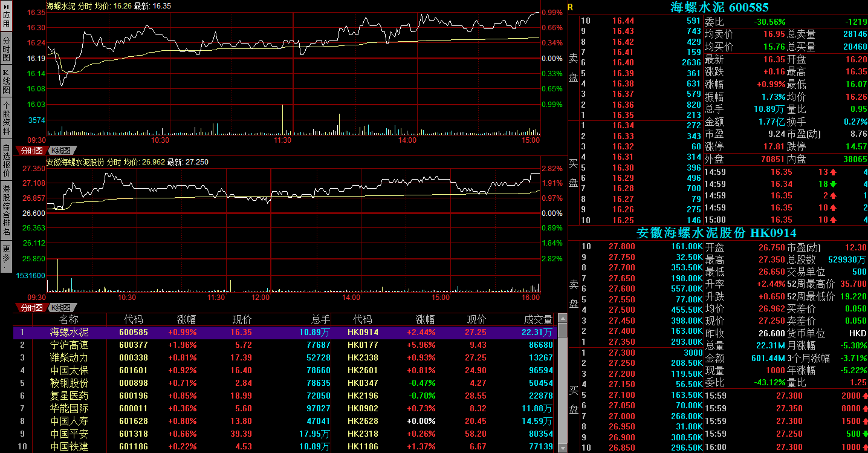Click the HK2601 code cell
The width and height of the screenshot is (868, 453).
point(363,371)
